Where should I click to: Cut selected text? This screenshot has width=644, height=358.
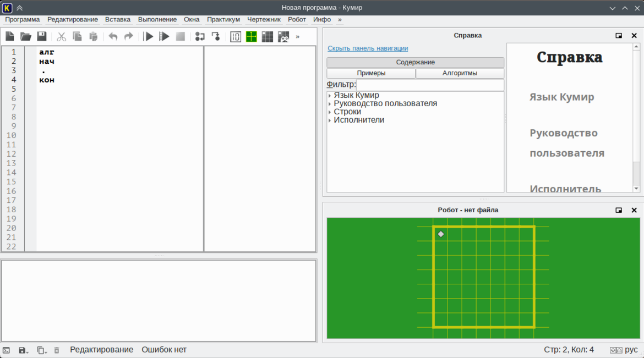61,36
